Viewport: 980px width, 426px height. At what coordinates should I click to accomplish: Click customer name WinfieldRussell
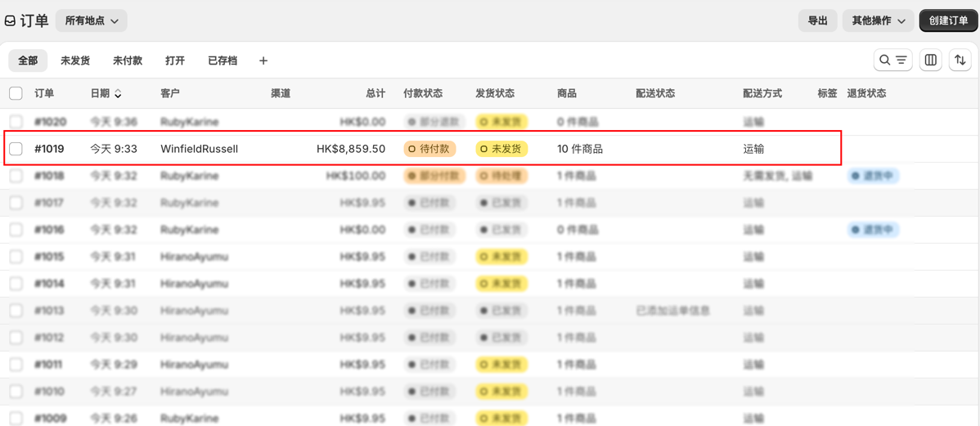199,150
